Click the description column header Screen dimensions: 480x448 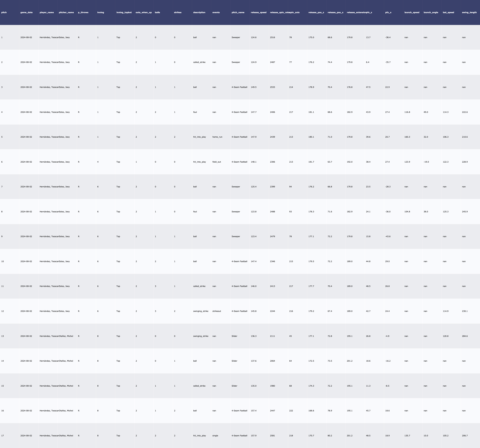199,12
